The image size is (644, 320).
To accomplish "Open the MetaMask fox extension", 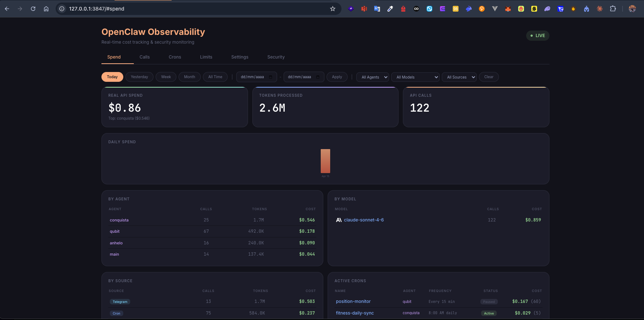I will pos(508,9).
